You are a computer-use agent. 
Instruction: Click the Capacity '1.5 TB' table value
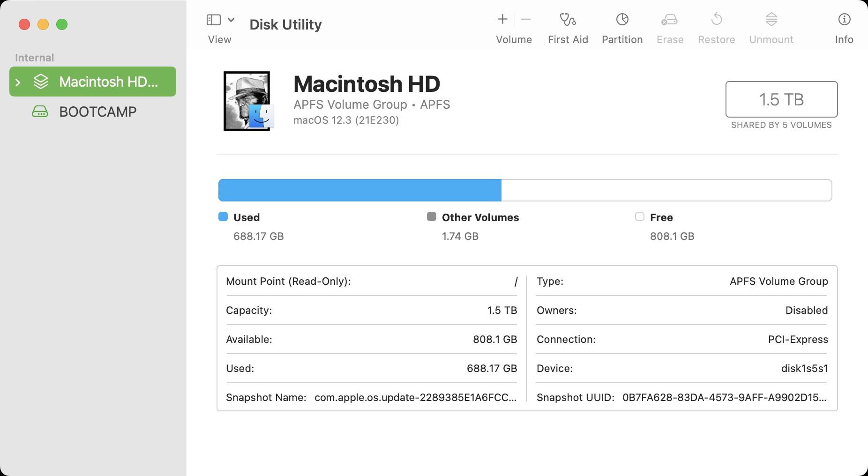point(502,311)
